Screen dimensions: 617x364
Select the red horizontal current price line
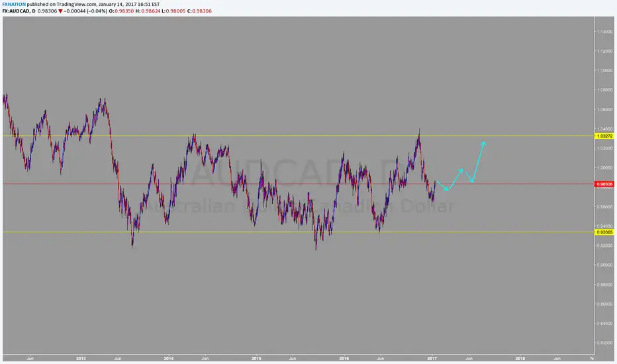tap(299, 184)
